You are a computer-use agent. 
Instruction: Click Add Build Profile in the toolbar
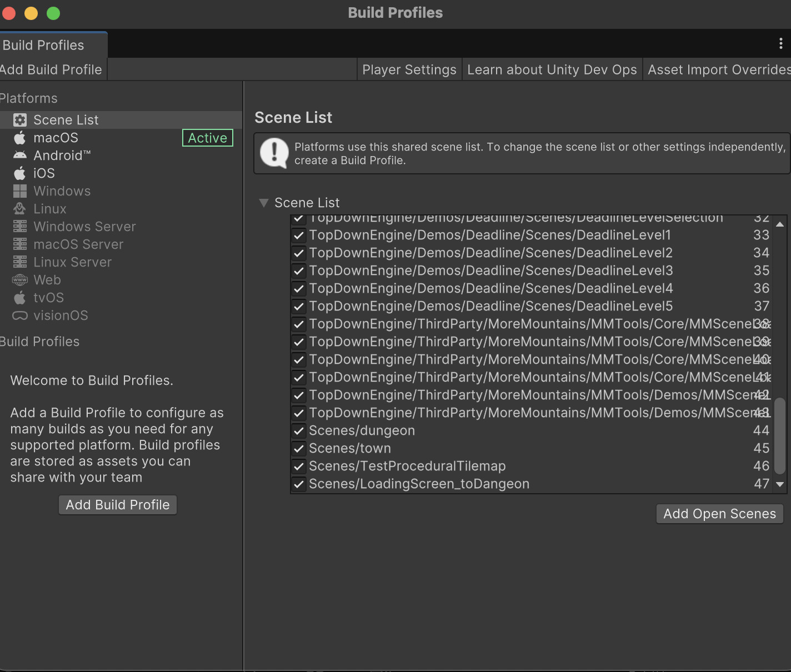tap(52, 69)
